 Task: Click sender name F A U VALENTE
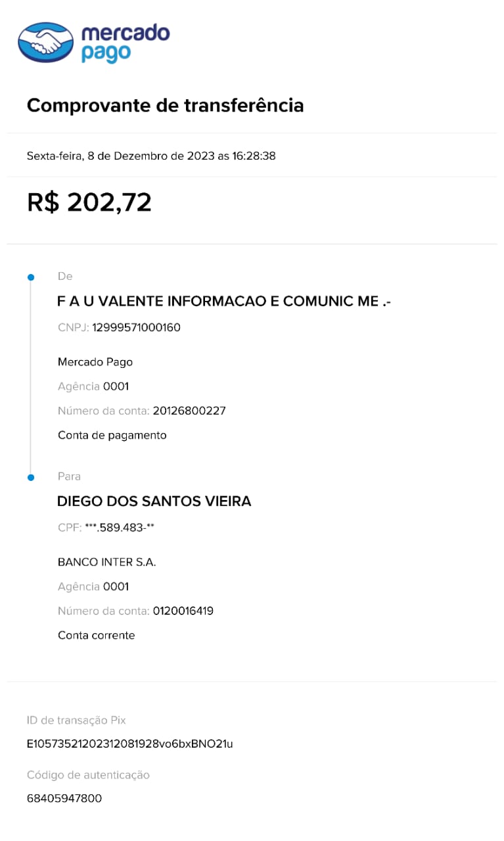(224, 302)
